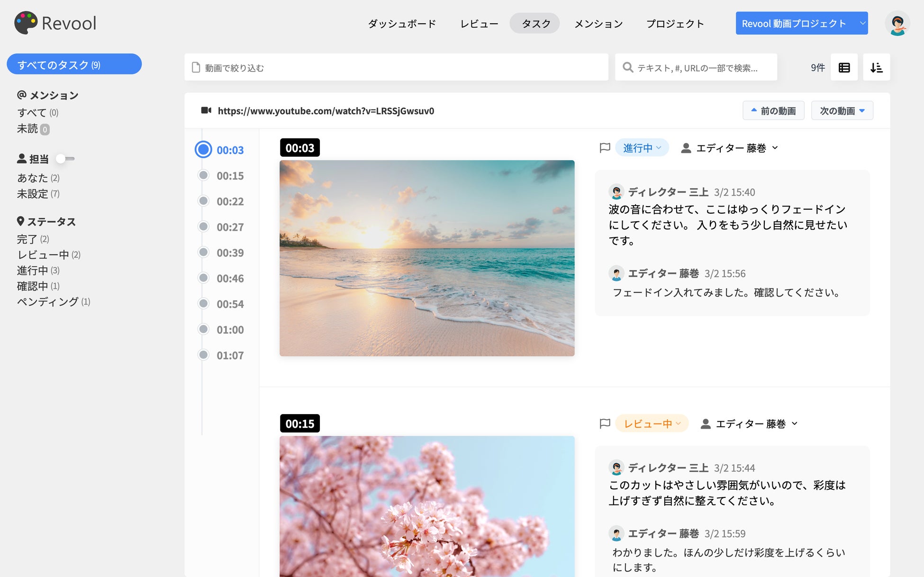
Task: Expand the Revool 動画プロジェクト project selector
Action: 802,23
